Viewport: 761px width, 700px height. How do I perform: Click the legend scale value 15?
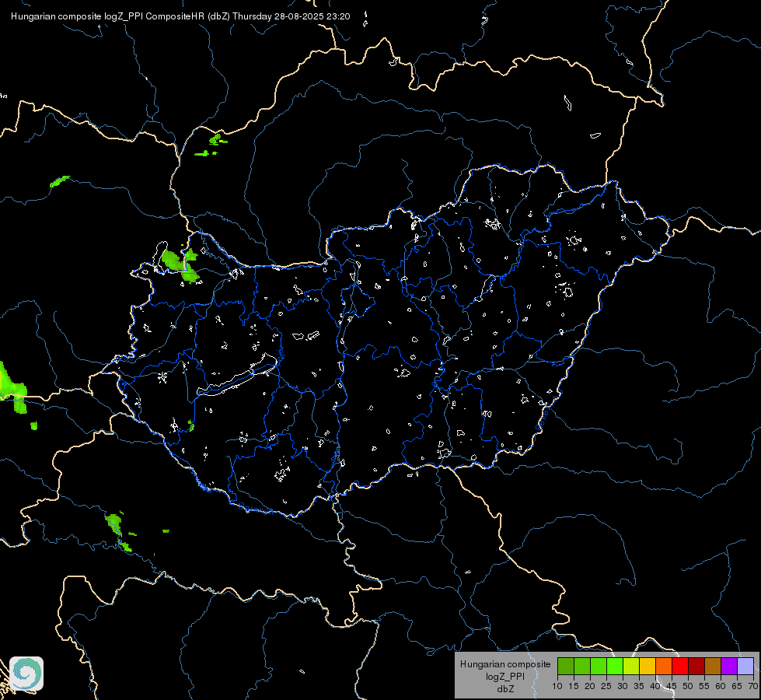pos(574,687)
